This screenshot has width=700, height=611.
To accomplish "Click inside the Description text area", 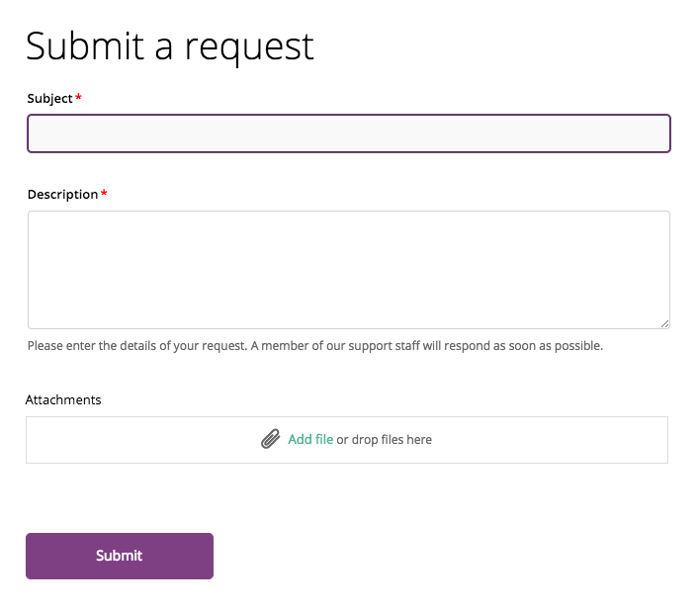I will 349,270.
